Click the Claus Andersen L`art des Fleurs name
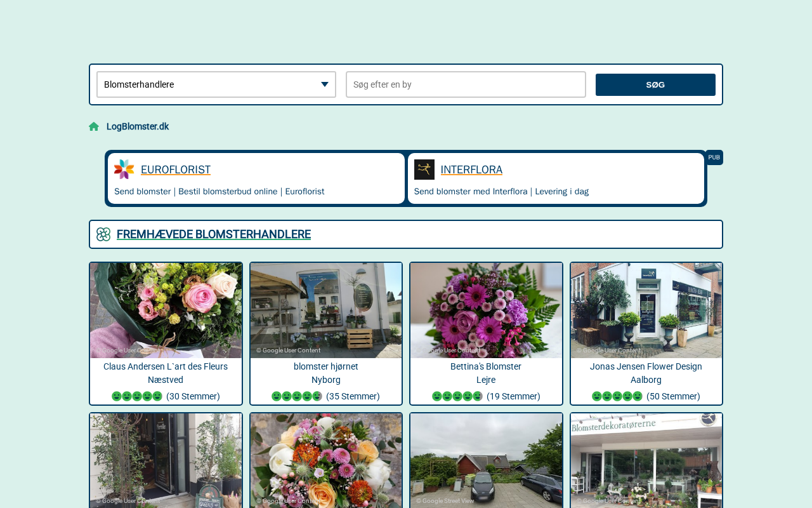Viewport: 812px width, 508px height. 166,366
